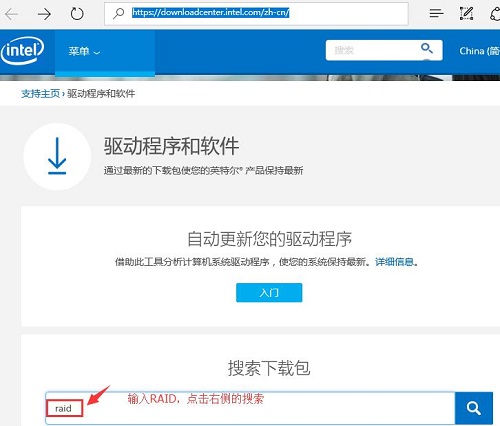Click the 支持主页 breadcrumb link
This screenshot has height=426, width=500.
coord(40,94)
